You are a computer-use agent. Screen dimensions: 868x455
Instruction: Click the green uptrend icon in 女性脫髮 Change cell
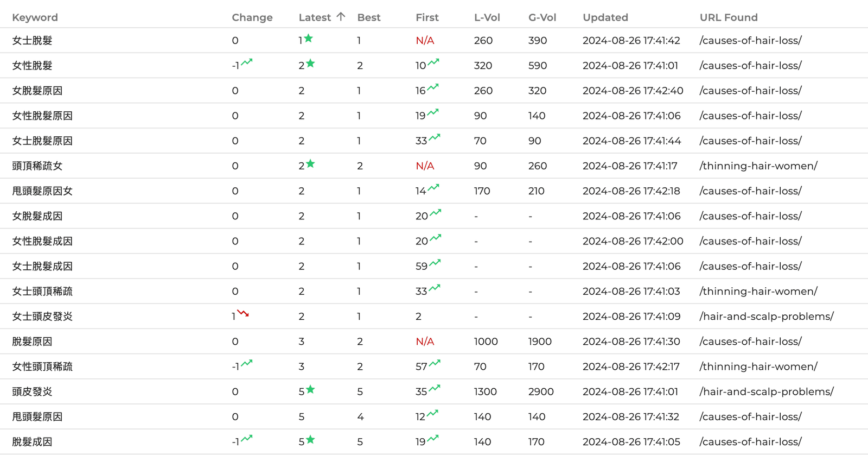point(247,62)
